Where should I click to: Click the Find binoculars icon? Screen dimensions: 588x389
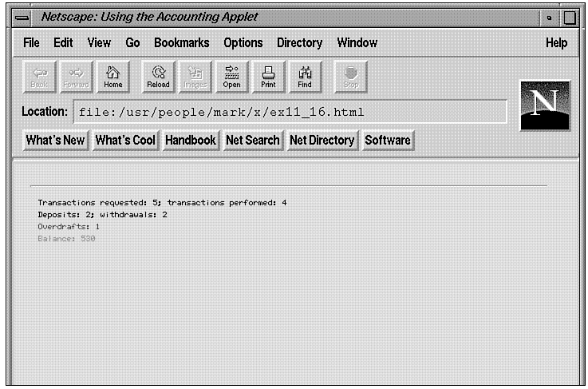tap(305, 76)
